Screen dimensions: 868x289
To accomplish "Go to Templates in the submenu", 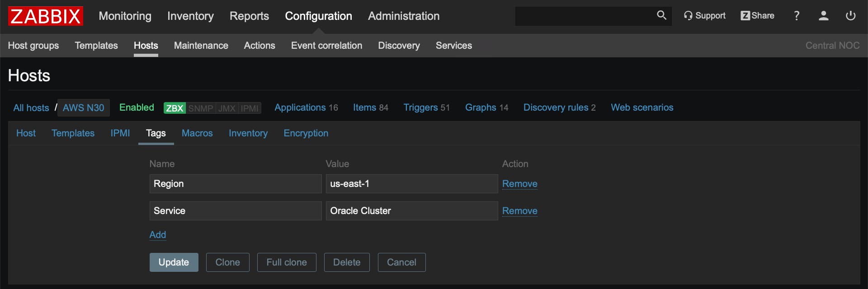I will [96, 46].
